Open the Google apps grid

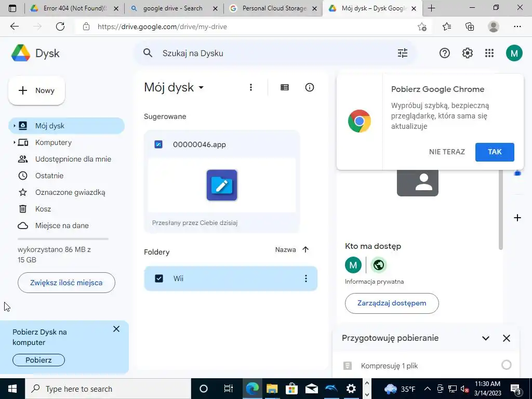(x=489, y=53)
